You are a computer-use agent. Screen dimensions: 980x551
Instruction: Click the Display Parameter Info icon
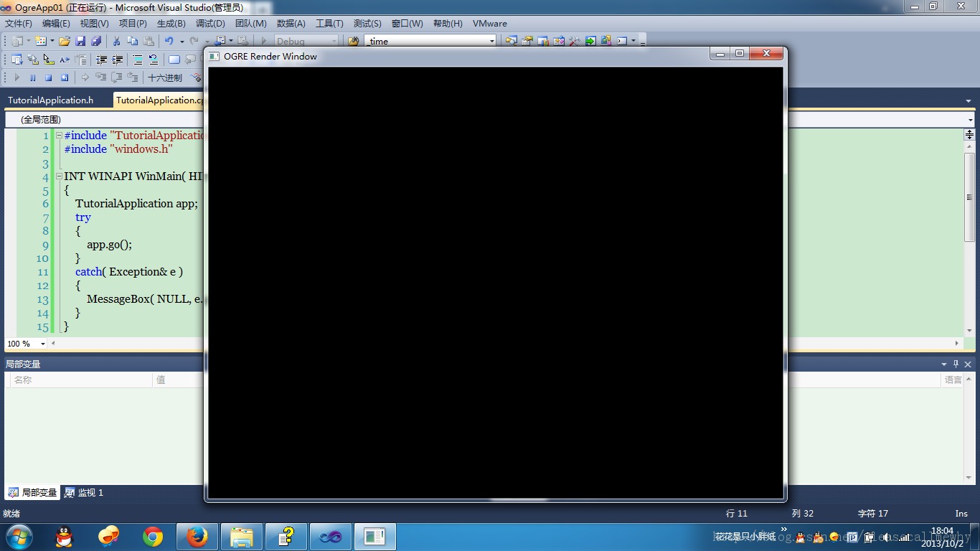(x=33, y=60)
